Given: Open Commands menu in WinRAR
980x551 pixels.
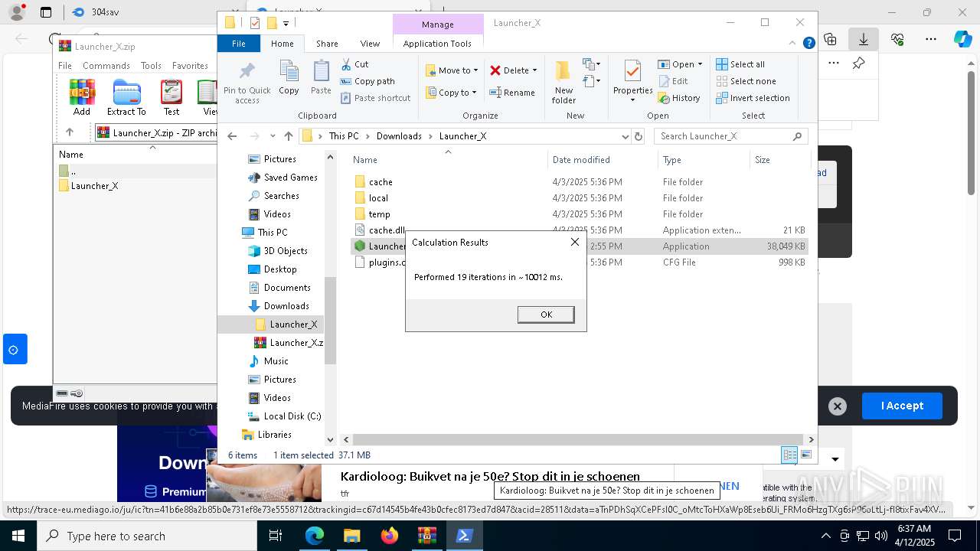Looking at the screenshot, I should pos(106,66).
